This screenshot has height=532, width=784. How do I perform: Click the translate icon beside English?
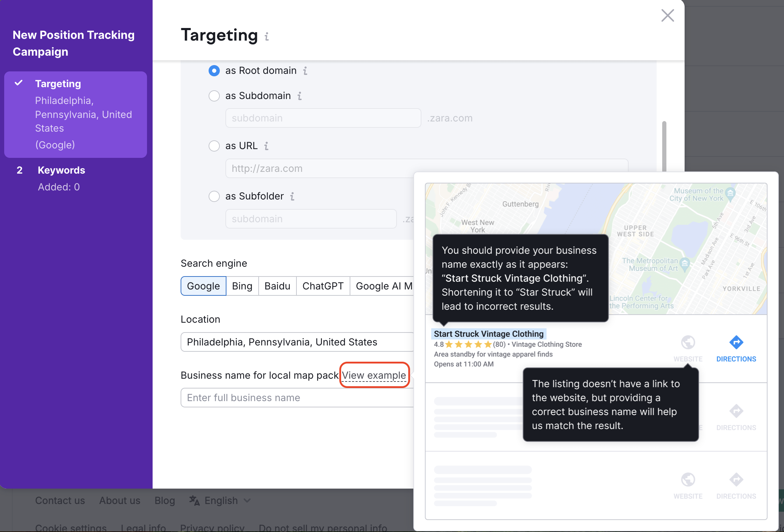[194, 500]
